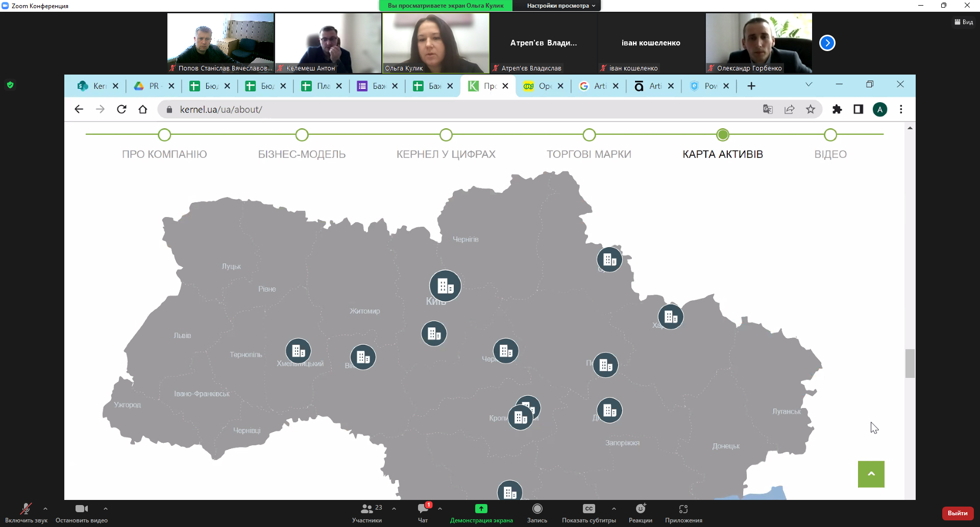Select КЕРНЕЛ У ЦИФРАХ section
980x527 pixels.
pyautogui.click(x=446, y=154)
